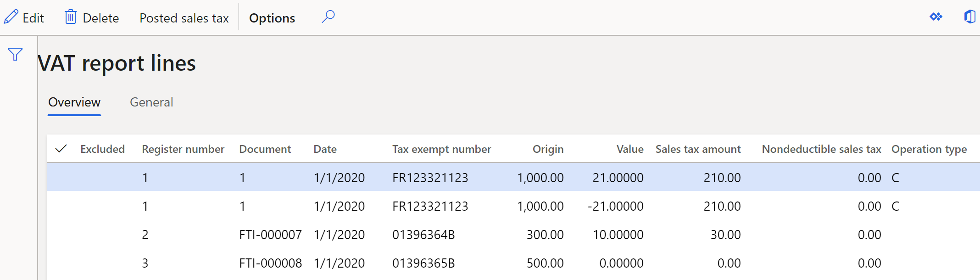Viewport: 980px width, 280px height.
Task: Click the Power Apps diamond icon
Action: coord(936,17)
